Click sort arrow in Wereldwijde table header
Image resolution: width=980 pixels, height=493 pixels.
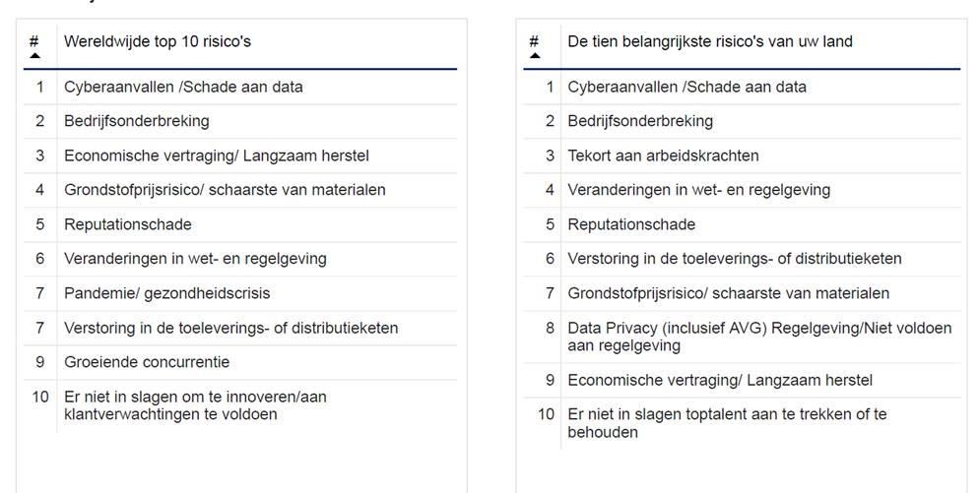point(34,56)
